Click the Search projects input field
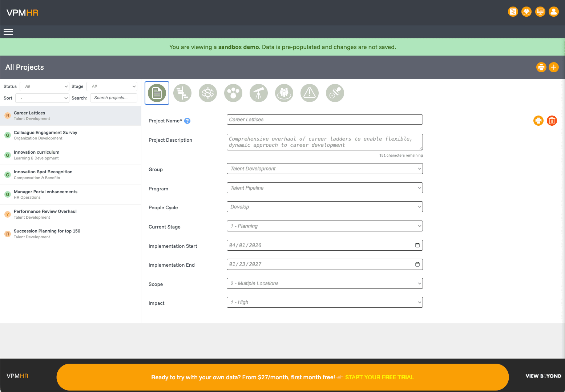The image size is (565, 392). [x=113, y=98]
